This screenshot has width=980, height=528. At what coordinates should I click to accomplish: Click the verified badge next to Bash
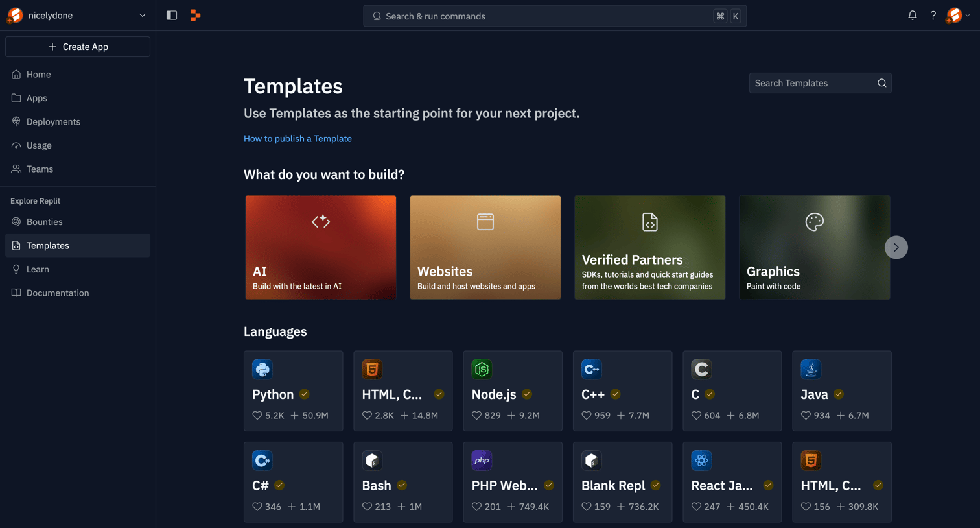402,485
